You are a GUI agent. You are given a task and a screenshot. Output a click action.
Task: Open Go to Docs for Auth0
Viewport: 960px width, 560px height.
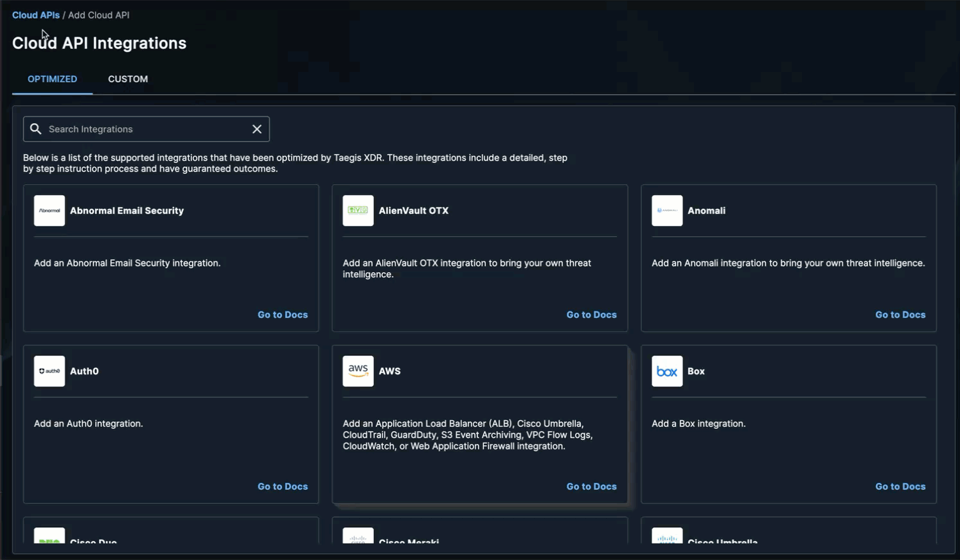(283, 487)
